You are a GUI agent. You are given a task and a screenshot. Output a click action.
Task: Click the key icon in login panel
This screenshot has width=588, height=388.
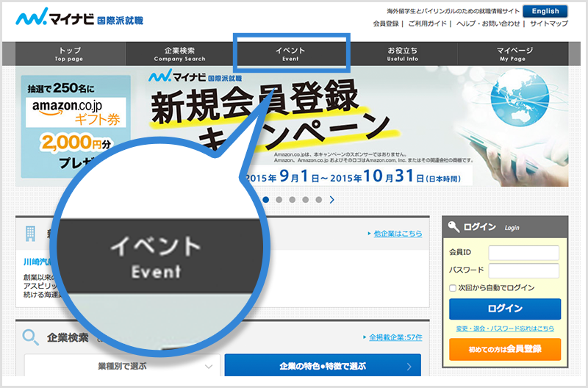pos(453,227)
